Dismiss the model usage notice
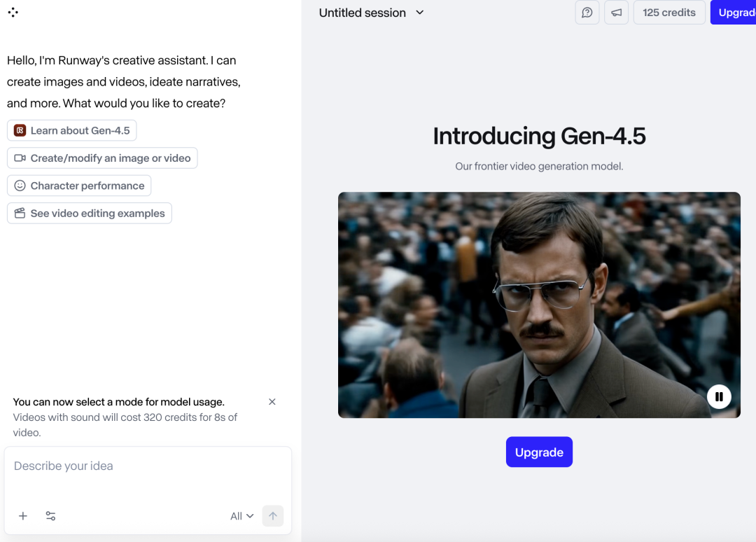 pyautogui.click(x=272, y=402)
